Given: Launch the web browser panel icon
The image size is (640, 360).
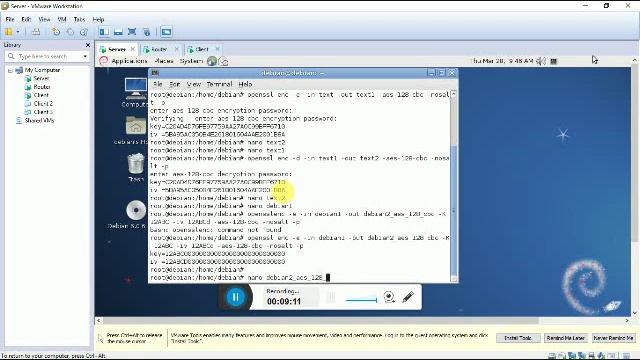Looking at the screenshot, I should pyautogui.click(x=212, y=61).
